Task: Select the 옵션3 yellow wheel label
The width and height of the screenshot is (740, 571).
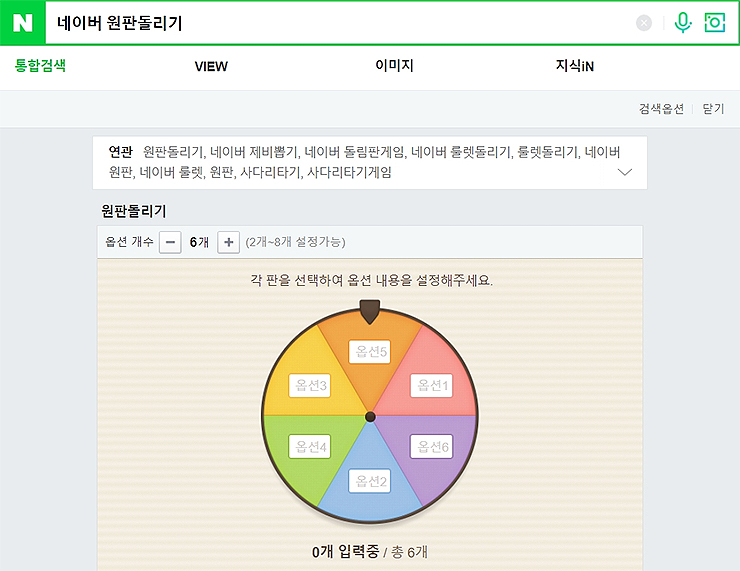Action: (310, 386)
